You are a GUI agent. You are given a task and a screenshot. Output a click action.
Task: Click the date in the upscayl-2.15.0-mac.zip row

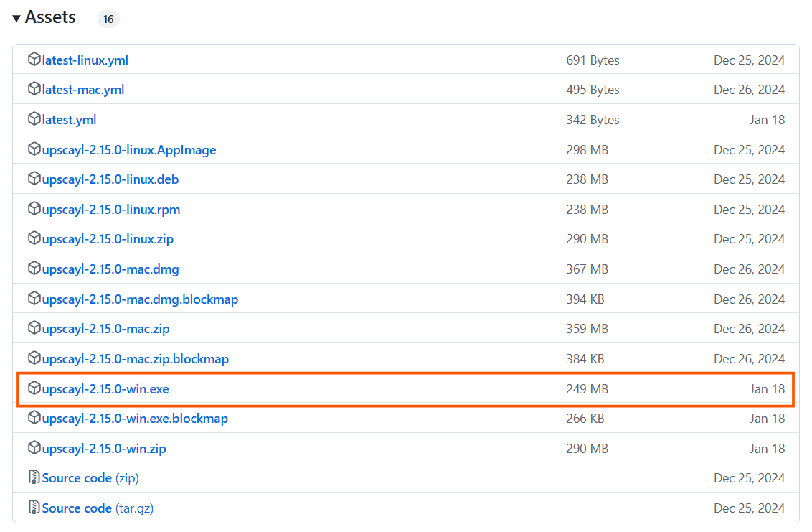750,329
